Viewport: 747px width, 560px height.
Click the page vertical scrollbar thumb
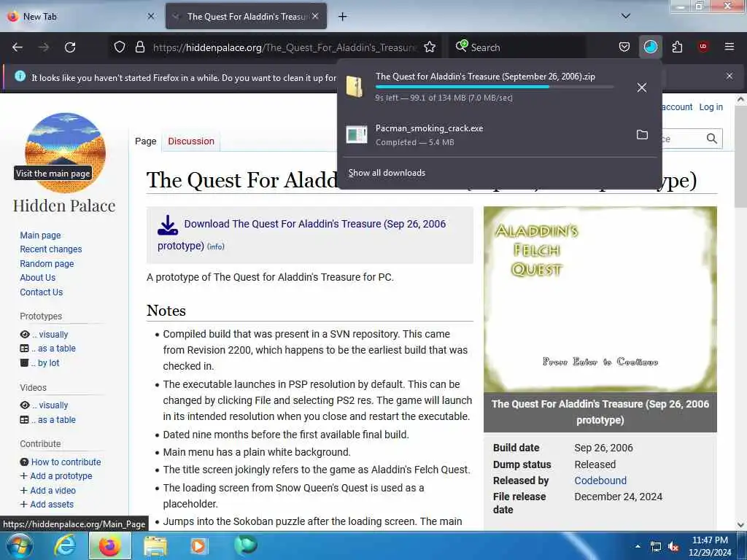[x=740, y=157]
